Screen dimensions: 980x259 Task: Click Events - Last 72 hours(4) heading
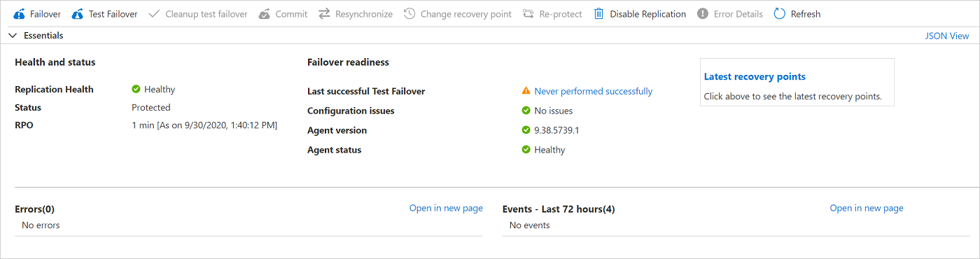point(559,209)
